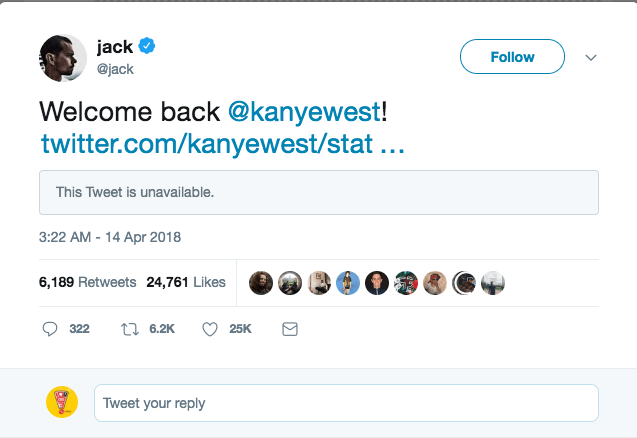Click the blue verified badge
637x438 pixels.
[x=146, y=47]
